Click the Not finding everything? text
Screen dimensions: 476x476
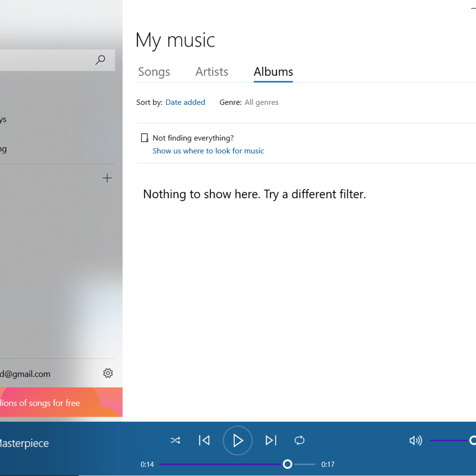click(193, 138)
